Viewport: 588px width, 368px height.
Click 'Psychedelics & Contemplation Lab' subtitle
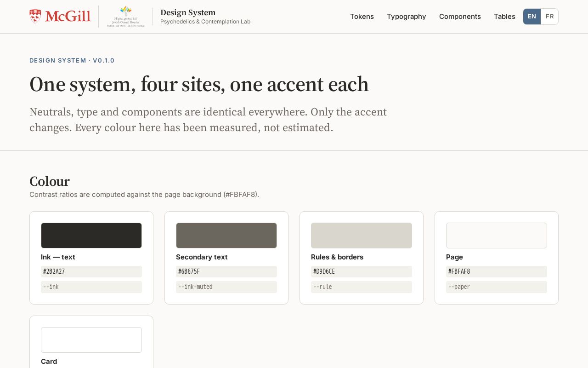pos(205,22)
